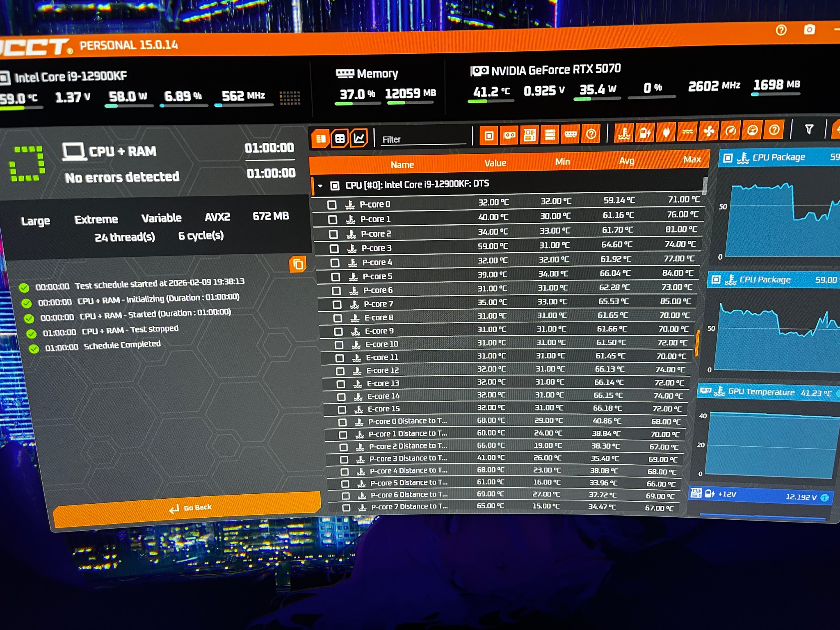
Task: Click 'Test schedule started at 2026-02-09 19:38:13' log entry
Action: 160,283
